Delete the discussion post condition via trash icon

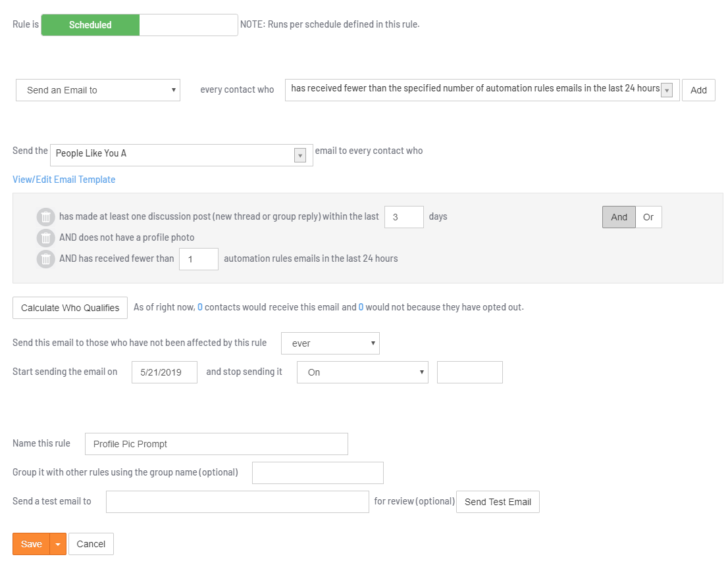(x=45, y=216)
